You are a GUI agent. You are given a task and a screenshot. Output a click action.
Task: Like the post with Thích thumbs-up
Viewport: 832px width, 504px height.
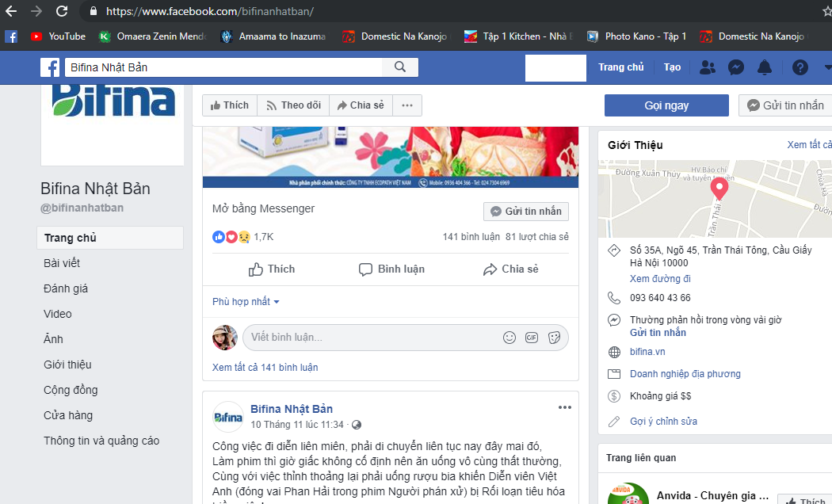point(272,269)
